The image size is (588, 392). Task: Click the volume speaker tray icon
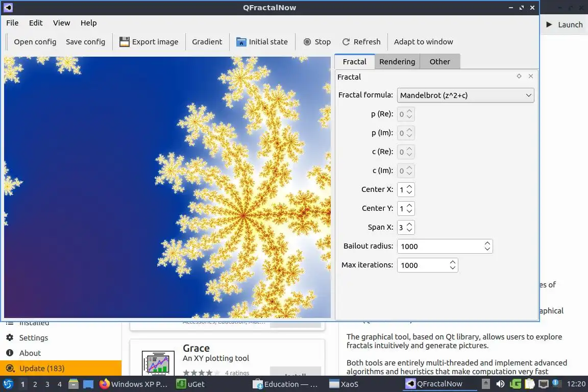point(500,384)
